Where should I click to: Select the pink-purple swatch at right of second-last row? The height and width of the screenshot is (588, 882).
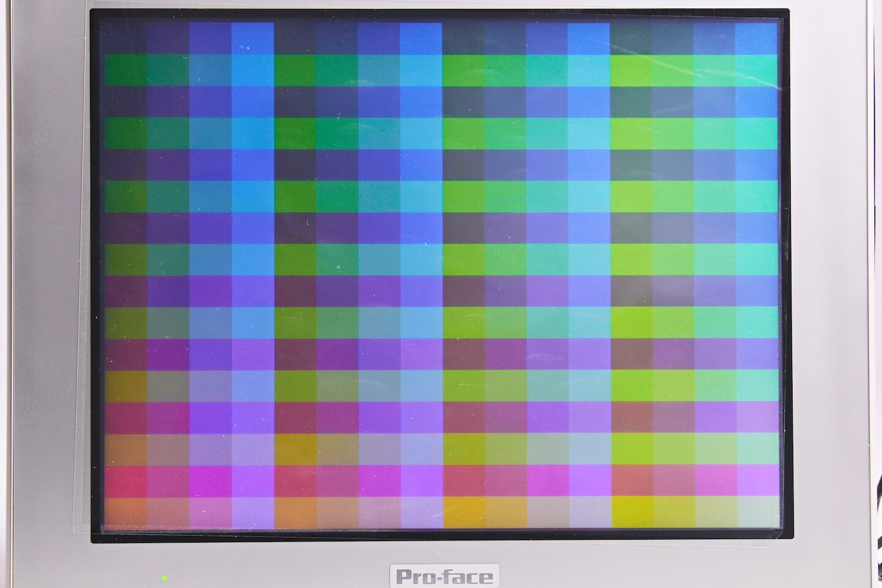pos(757,481)
